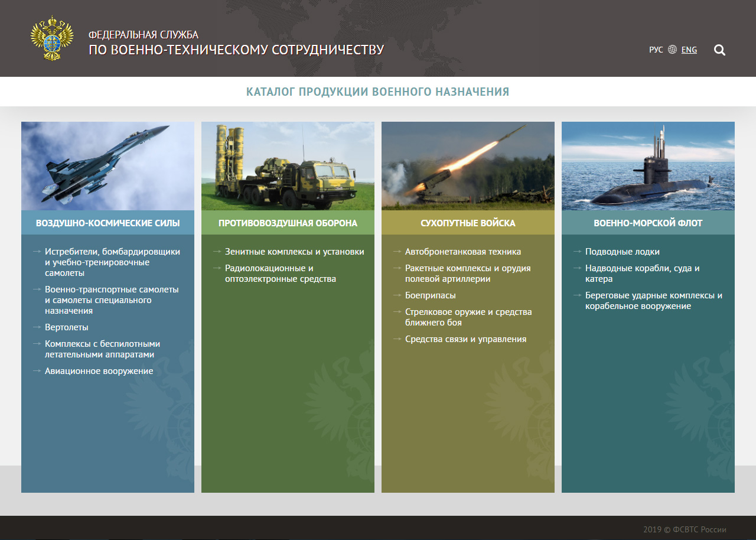The image size is (756, 540).
Task: Click the arrow icon beside Авиационное вооружение
Action: point(37,371)
